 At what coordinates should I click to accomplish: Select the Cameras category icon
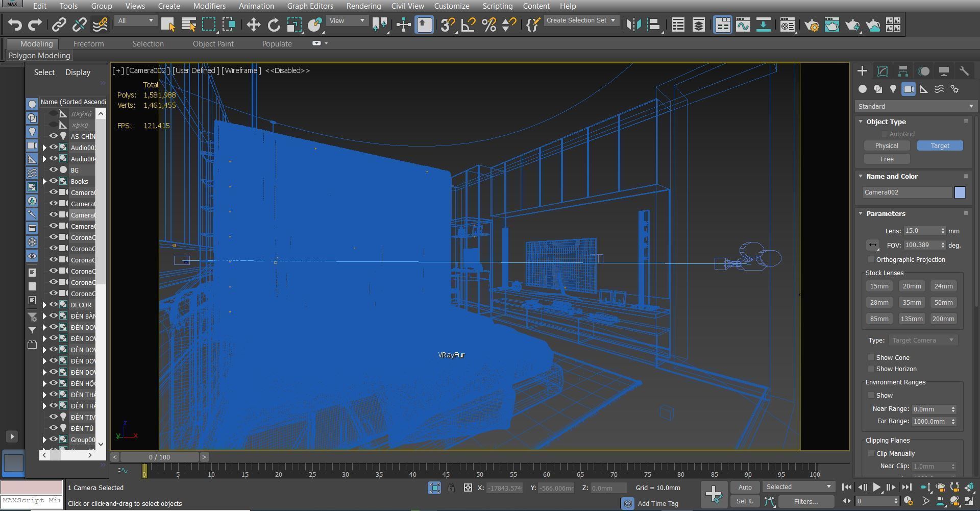click(x=909, y=89)
